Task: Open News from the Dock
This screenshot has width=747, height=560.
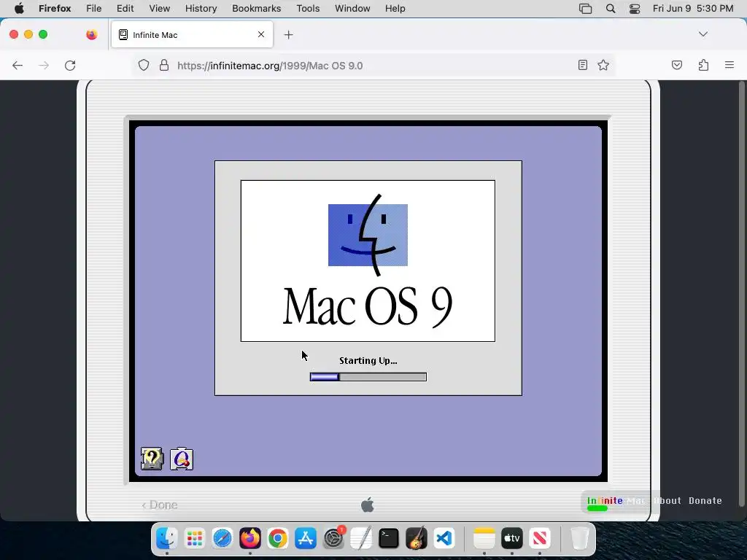Action: (x=539, y=539)
